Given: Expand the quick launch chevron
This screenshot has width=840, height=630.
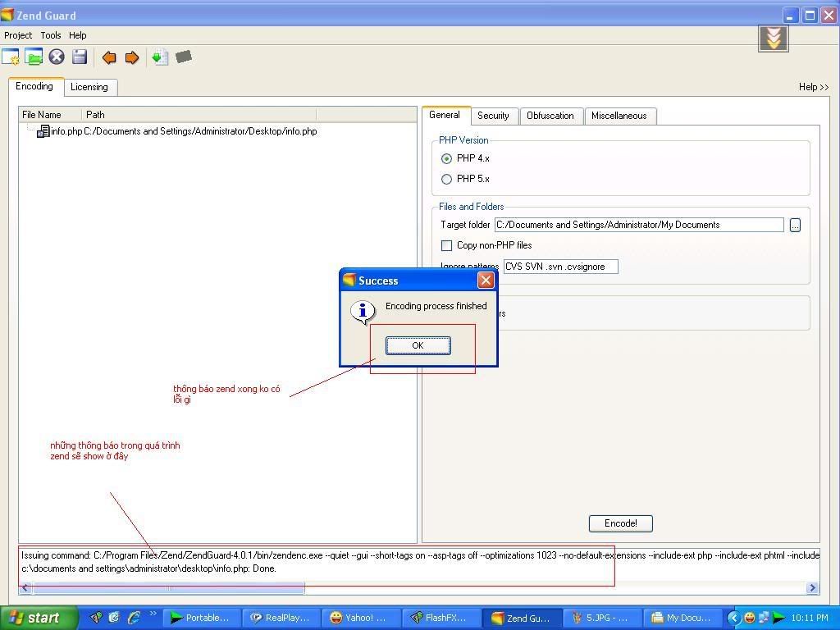Looking at the screenshot, I should point(153,614).
